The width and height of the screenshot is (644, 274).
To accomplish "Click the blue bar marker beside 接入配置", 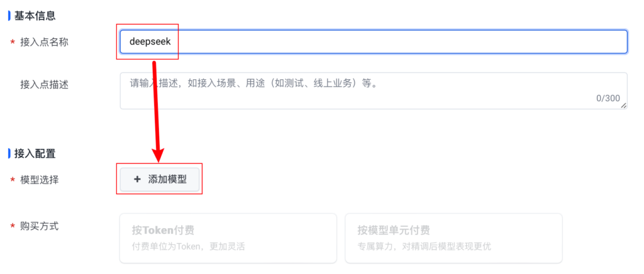I will click(9, 153).
